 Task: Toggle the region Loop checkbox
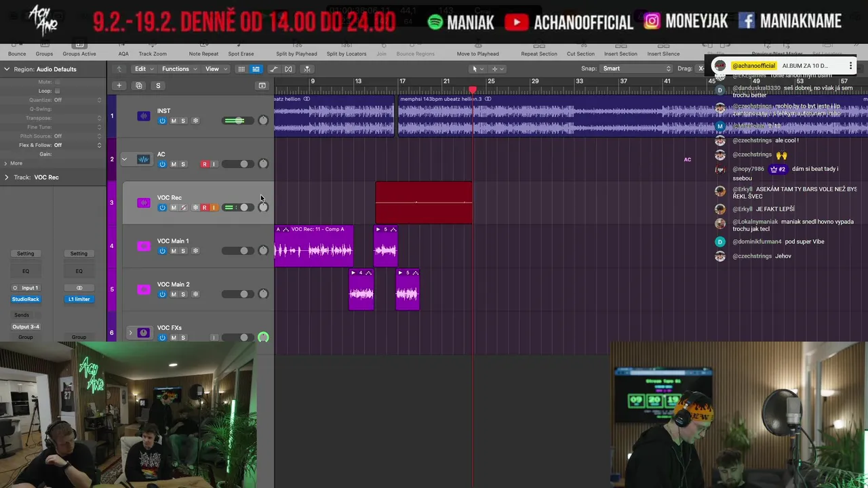[57, 91]
